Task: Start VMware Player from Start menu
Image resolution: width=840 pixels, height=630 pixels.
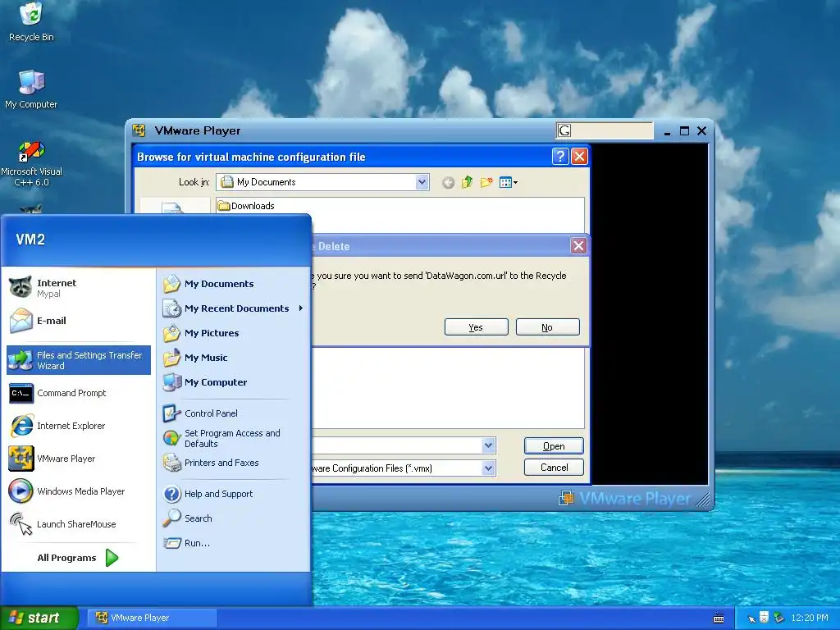Action: tap(79, 459)
